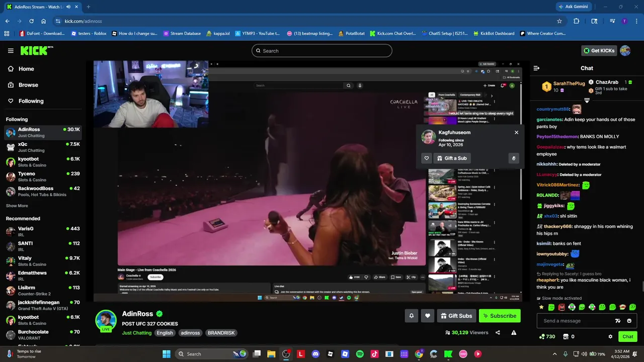Mute user Kagfuhuseom from card
The height and width of the screenshot is (362, 644).
click(x=513, y=158)
